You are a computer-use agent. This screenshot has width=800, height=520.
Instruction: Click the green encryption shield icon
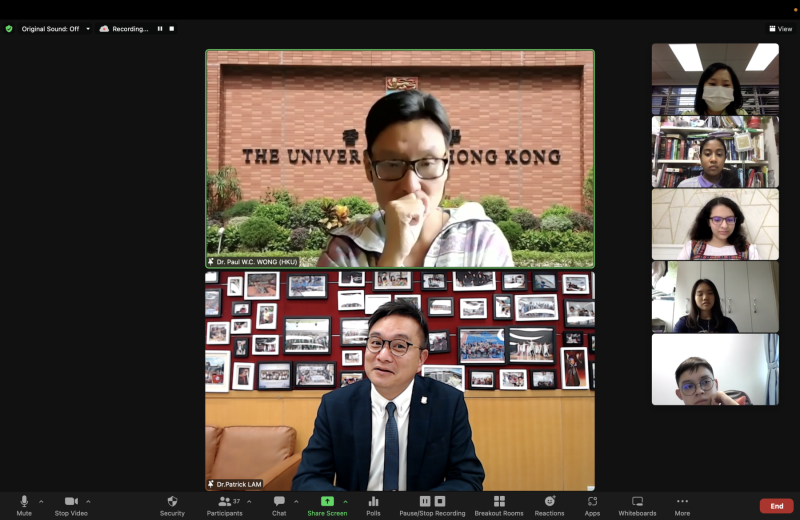(9, 29)
